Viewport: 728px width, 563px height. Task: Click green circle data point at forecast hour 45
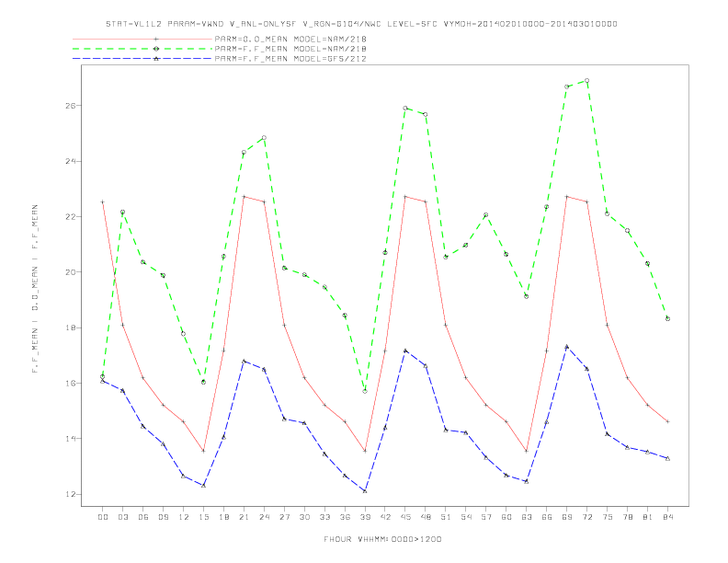pyautogui.click(x=405, y=109)
